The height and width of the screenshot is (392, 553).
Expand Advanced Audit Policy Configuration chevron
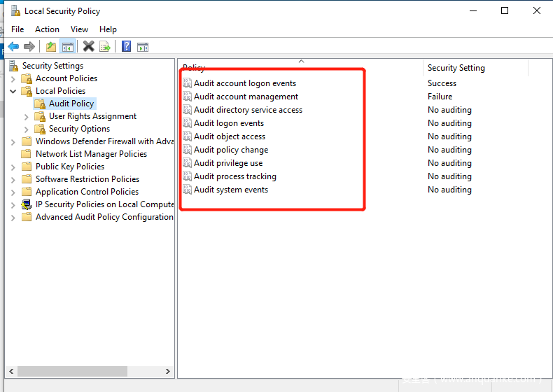click(x=13, y=218)
